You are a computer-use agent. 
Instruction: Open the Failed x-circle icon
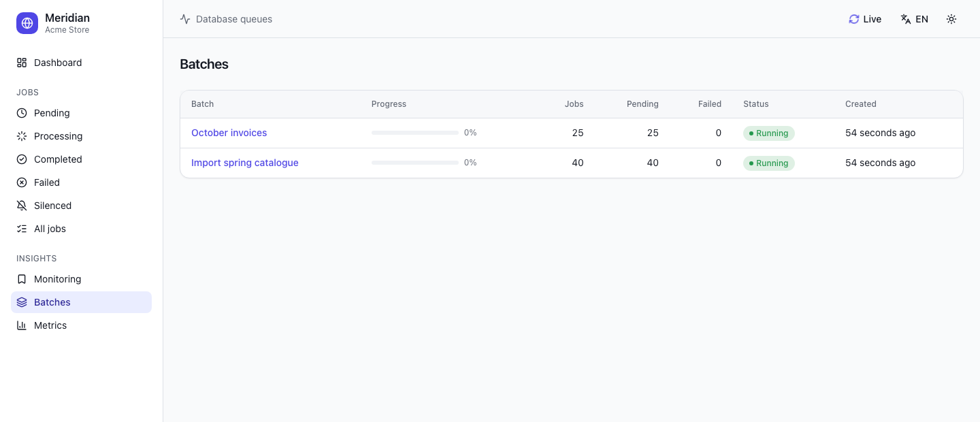(x=22, y=182)
